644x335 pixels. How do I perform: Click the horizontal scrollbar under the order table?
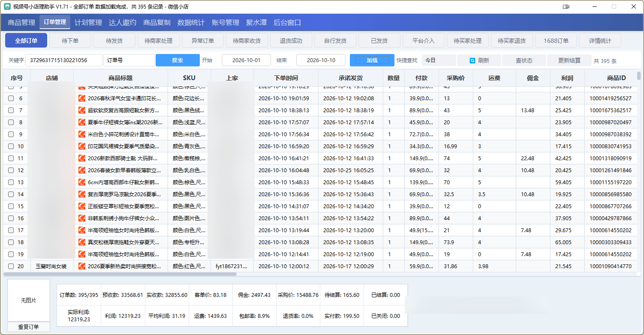[x=120, y=274]
